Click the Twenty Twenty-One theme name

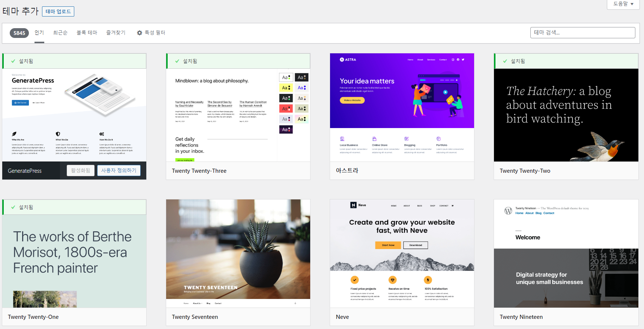(x=33, y=317)
